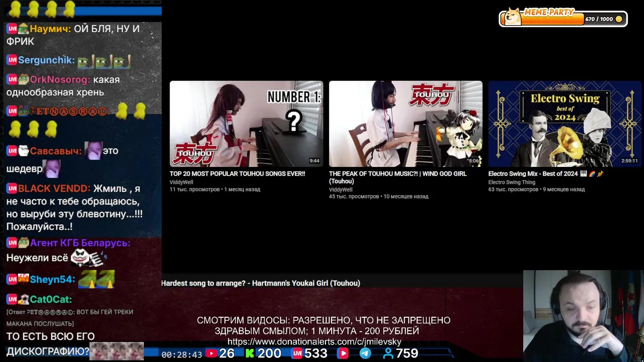Click username Агент КГБ Беларусь in chat

(x=80, y=243)
